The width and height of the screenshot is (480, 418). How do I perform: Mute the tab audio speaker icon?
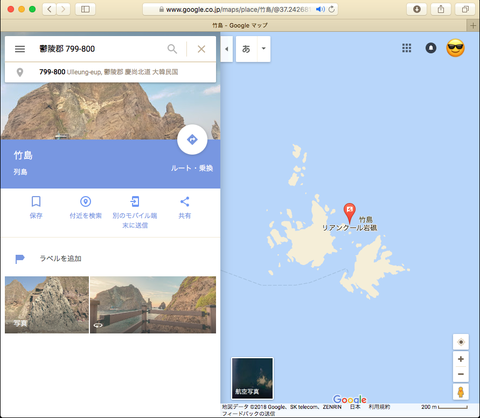pos(320,9)
